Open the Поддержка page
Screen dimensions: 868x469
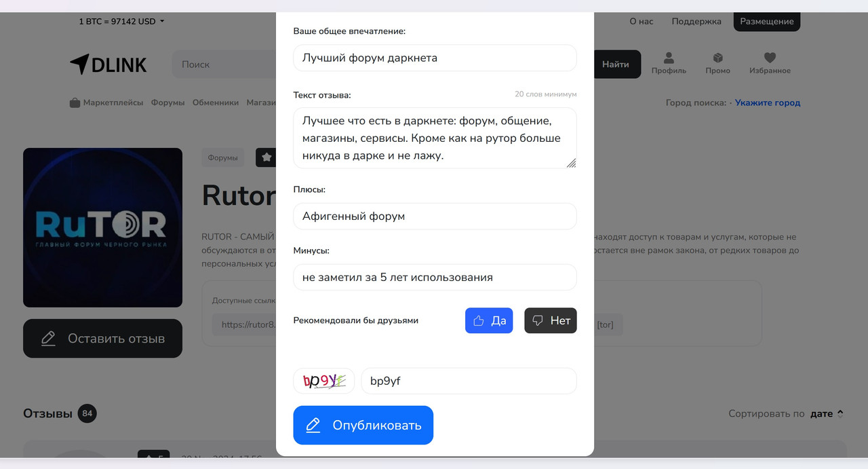696,22
